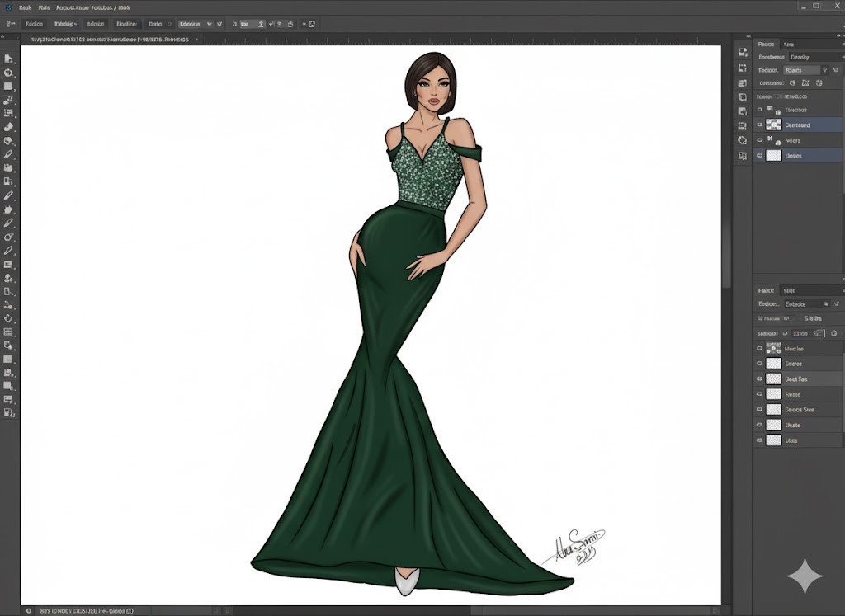Switch to the Sigo tab in lower panel
The height and width of the screenshot is (616, 845).
tap(789, 290)
